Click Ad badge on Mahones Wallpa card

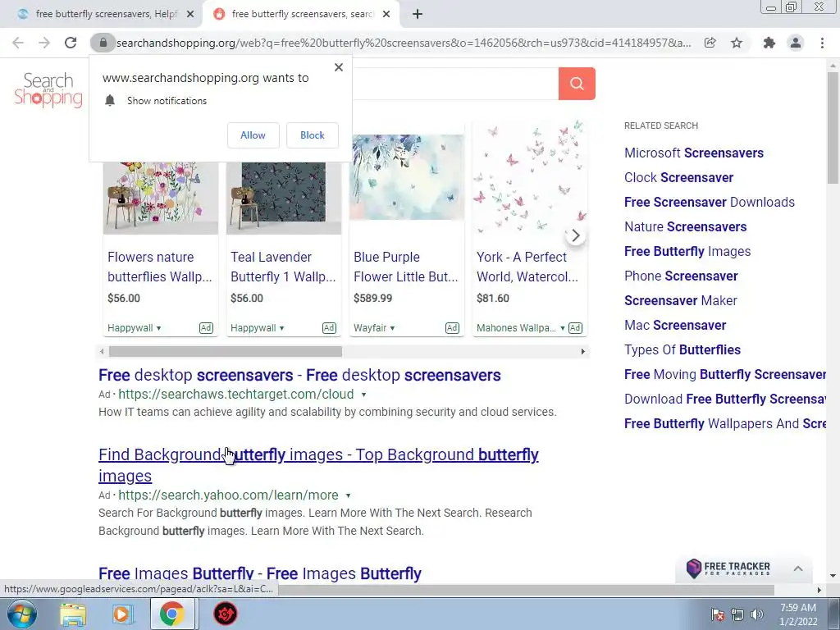[575, 328]
